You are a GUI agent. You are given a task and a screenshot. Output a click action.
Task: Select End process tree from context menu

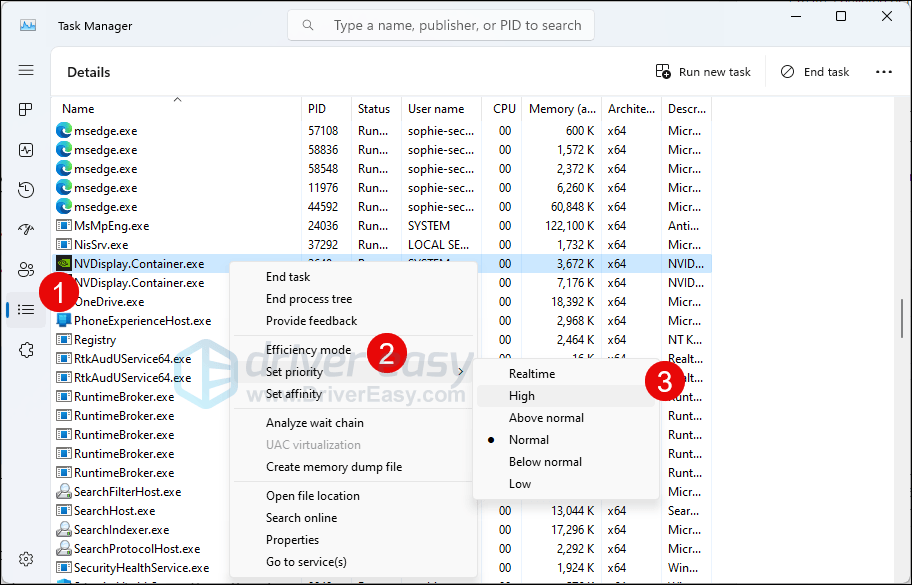click(308, 299)
